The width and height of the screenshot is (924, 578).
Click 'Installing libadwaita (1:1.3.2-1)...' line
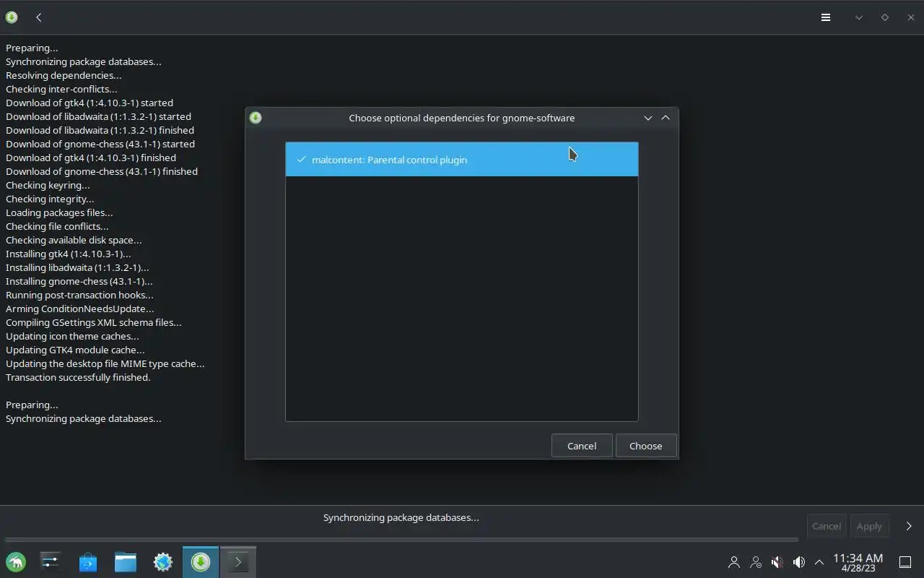[x=77, y=267]
